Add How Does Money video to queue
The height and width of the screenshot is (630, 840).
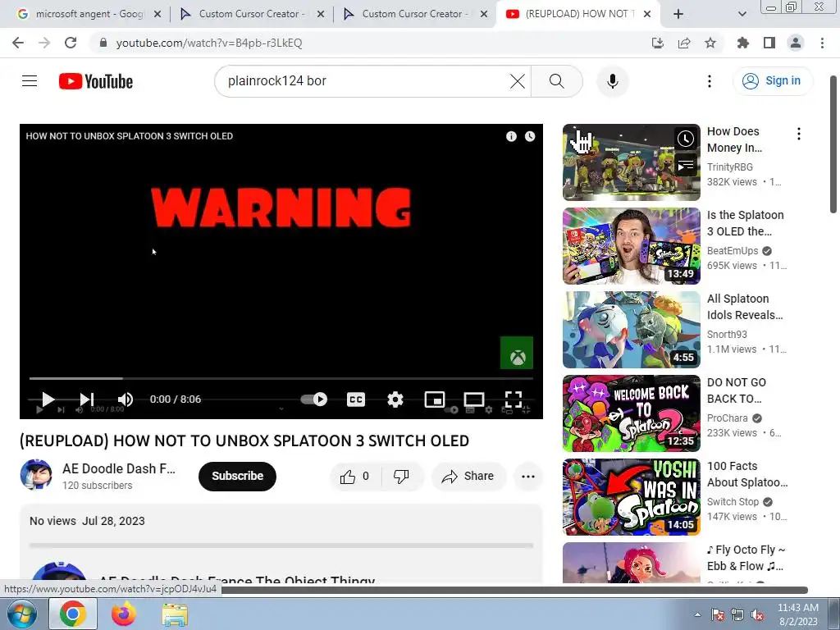coord(686,166)
